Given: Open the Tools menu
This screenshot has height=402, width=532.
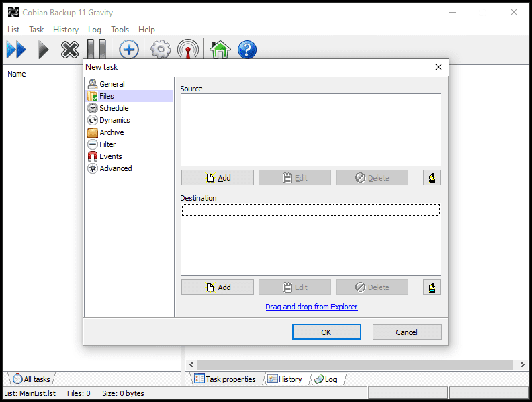Looking at the screenshot, I should pyautogui.click(x=120, y=30).
